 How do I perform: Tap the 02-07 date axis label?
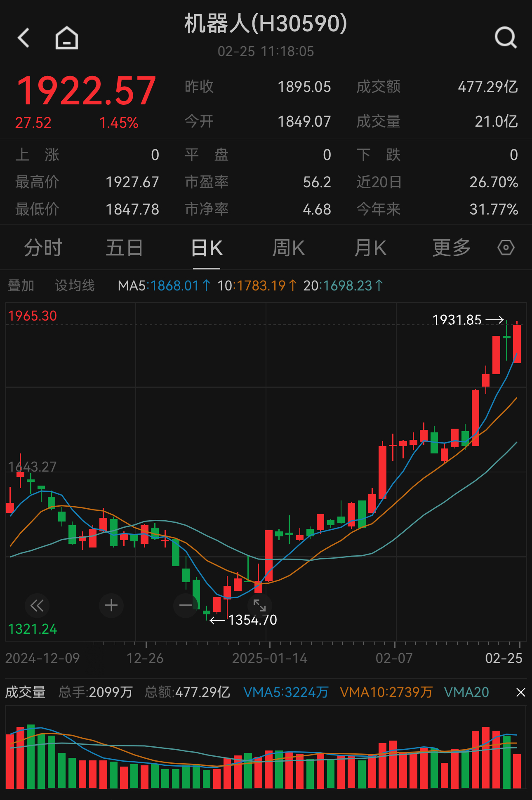click(394, 658)
